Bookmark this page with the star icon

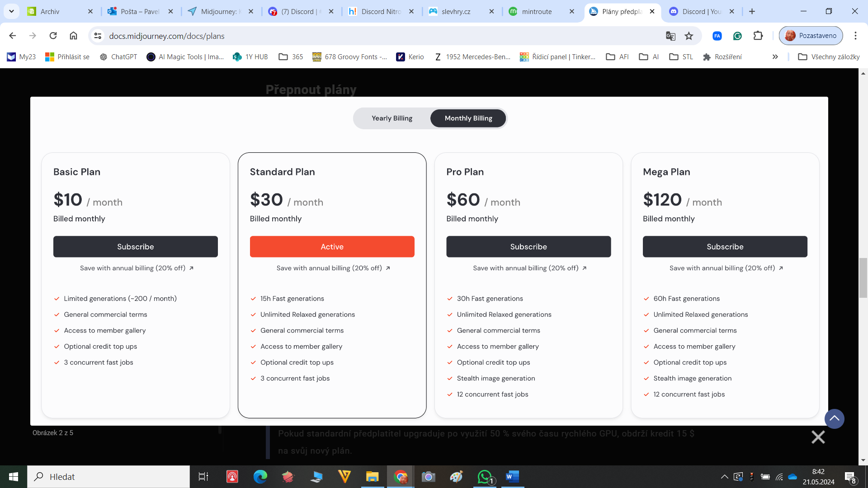689,36
